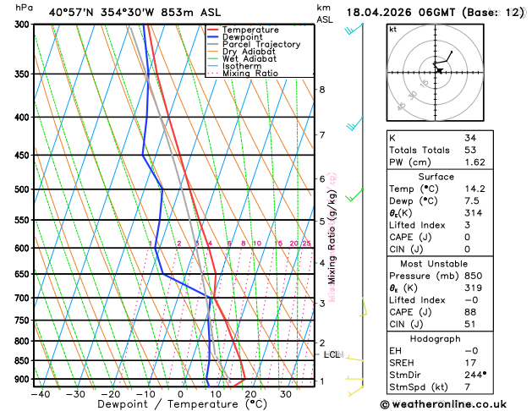Click the surface Temp value 14.2
Viewport: 532px width, 411px height.
(x=474, y=189)
